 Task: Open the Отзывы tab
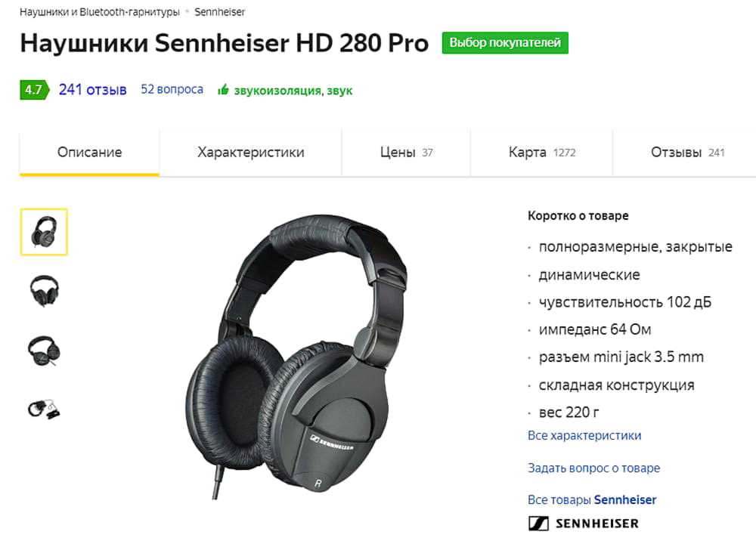click(x=687, y=153)
